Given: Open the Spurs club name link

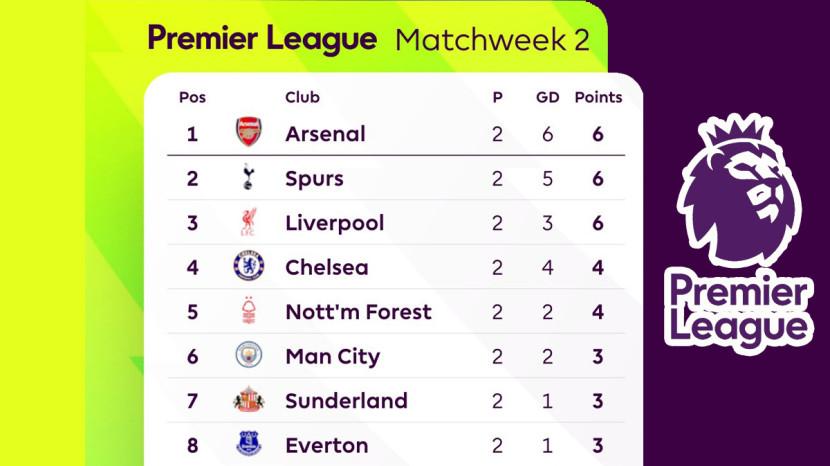Looking at the screenshot, I should (x=314, y=179).
